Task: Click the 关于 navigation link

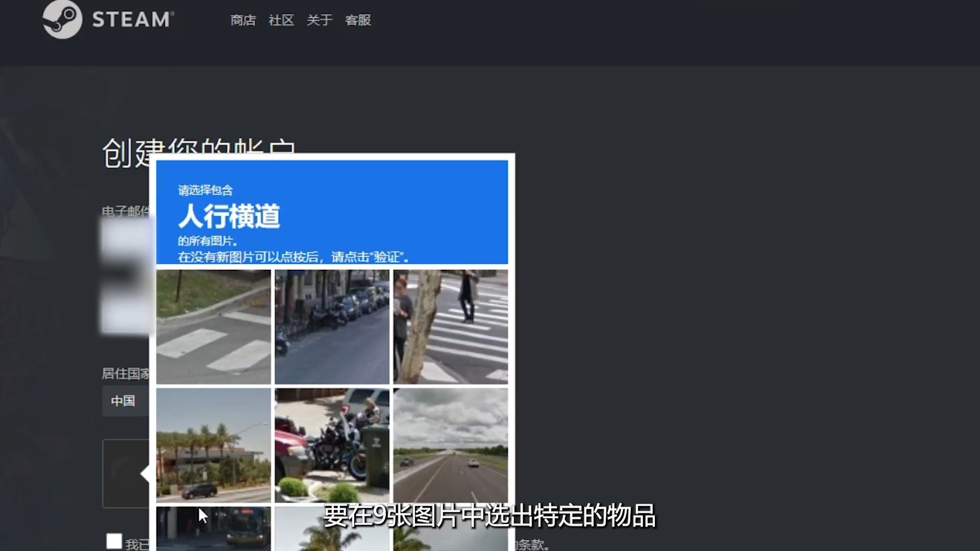Action: pyautogui.click(x=319, y=20)
